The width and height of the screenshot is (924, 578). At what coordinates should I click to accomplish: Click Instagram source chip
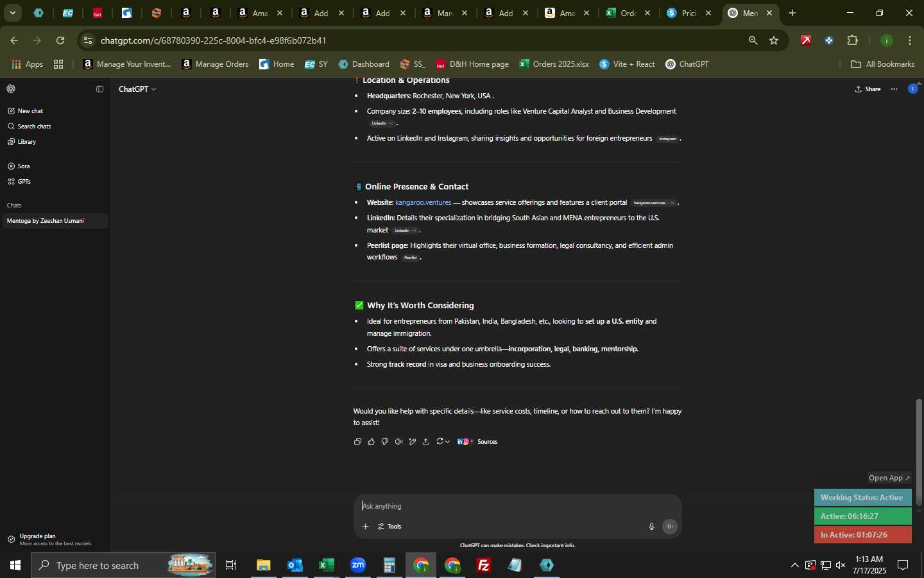[667, 139]
